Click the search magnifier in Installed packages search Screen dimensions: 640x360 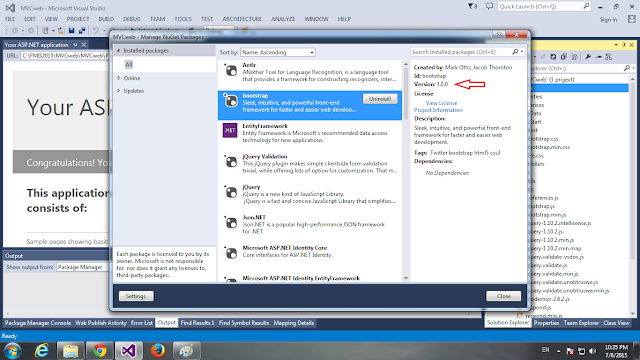(x=515, y=52)
